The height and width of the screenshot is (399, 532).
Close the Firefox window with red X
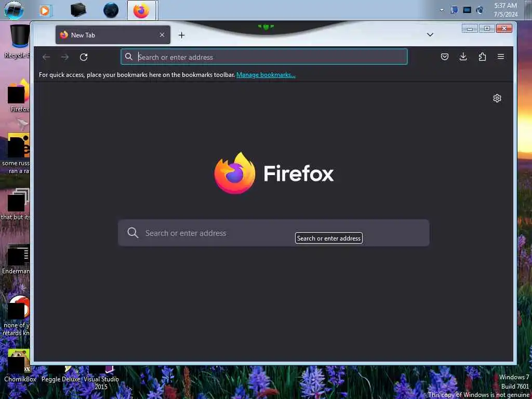click(x=504, y=29)
